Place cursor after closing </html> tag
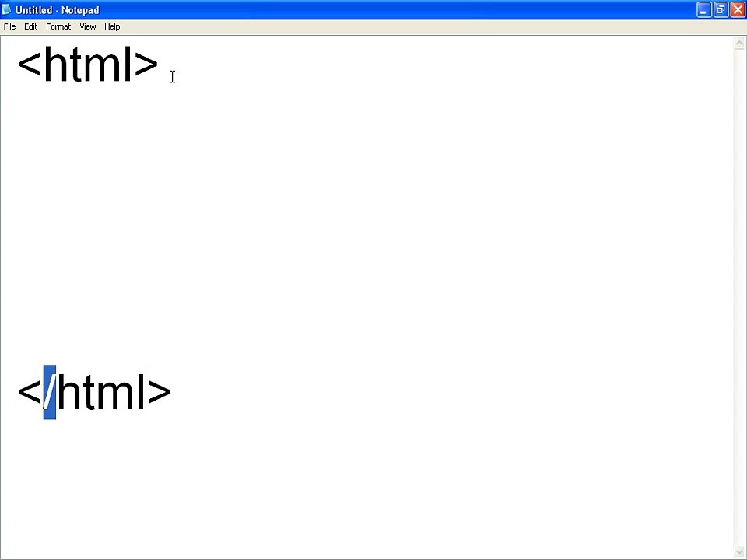 [x=172, y=392]
